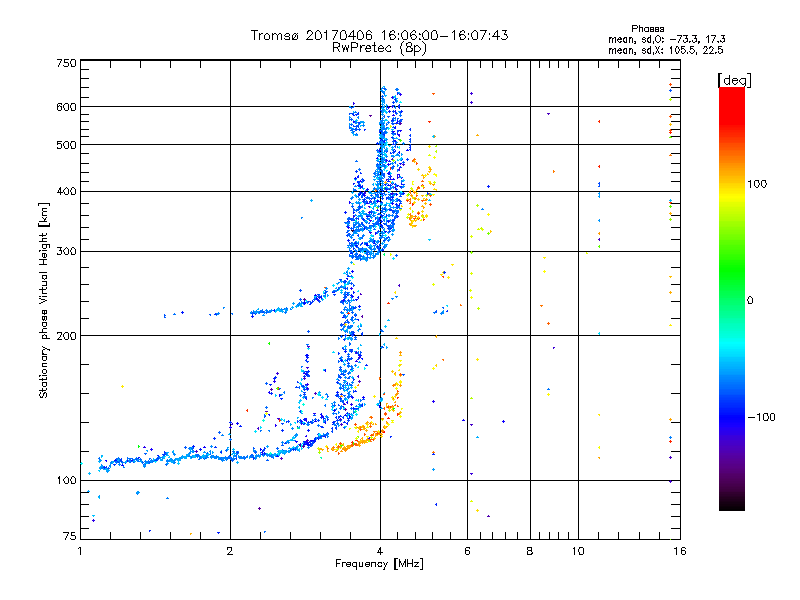Click the y-axis tick label '75'

(70, 536)
